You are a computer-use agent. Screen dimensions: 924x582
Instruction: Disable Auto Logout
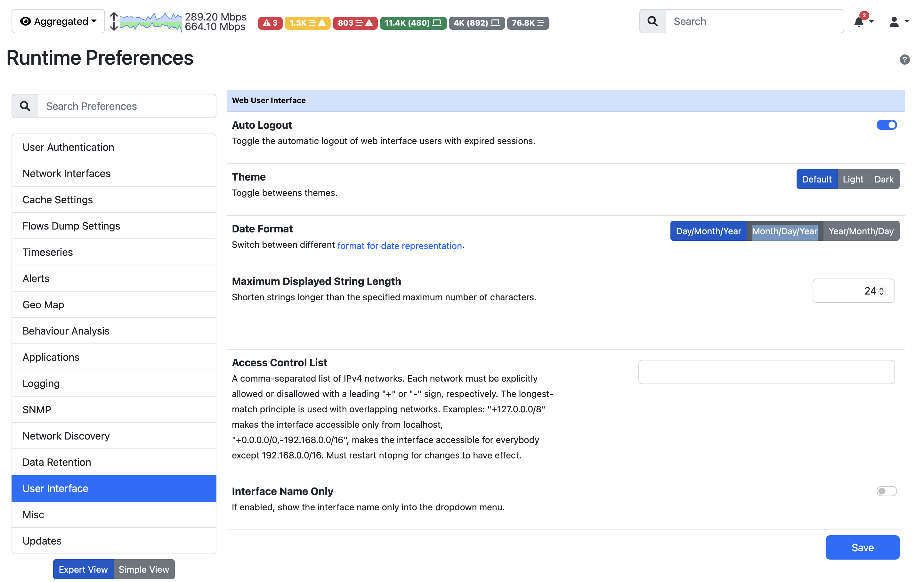tap(887, 125)
